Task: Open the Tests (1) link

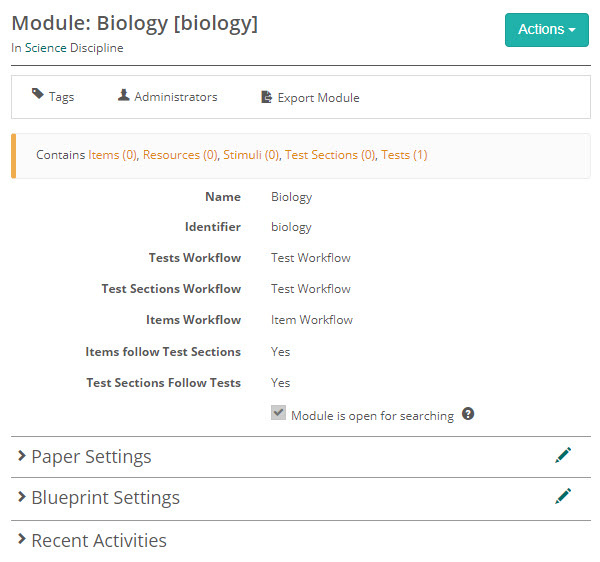Action: click(404, 155)
